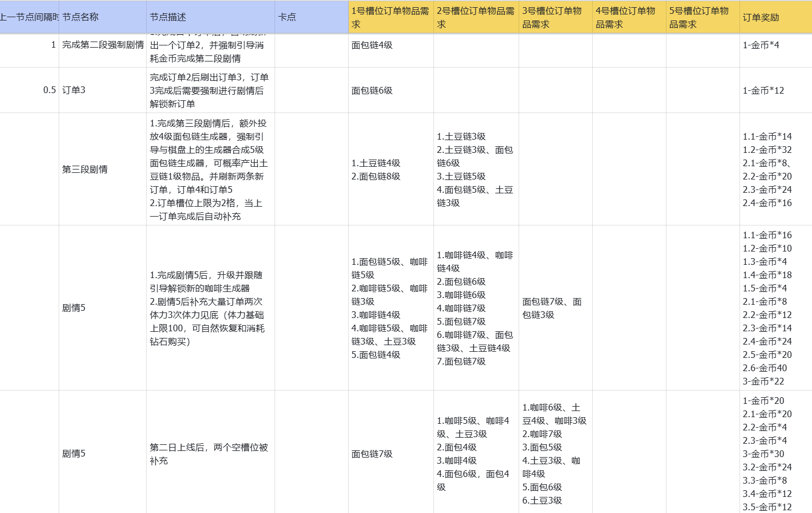Click the slot 1 cell reading only 面包链7级

tap(391, 453)
